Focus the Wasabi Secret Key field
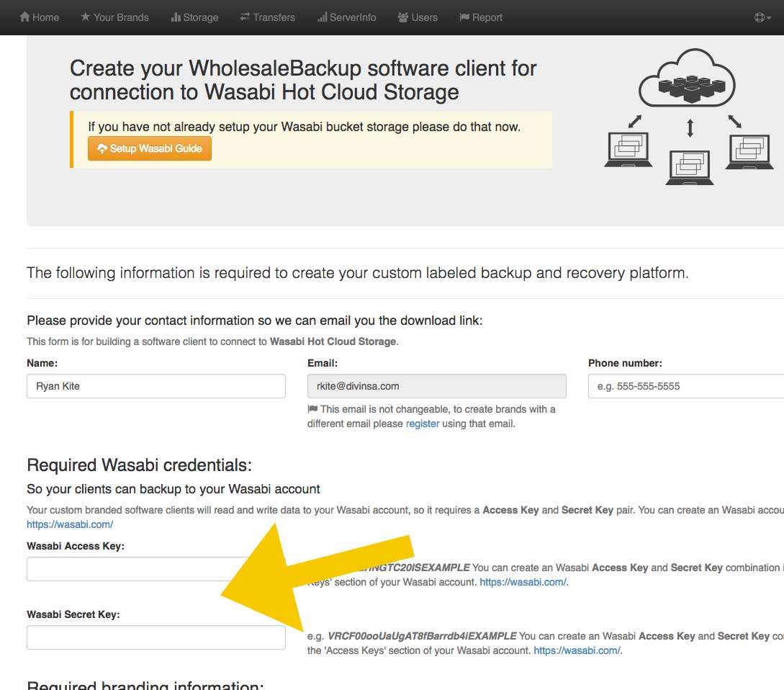This screenshot has height=690, width=784. [156, 637]
